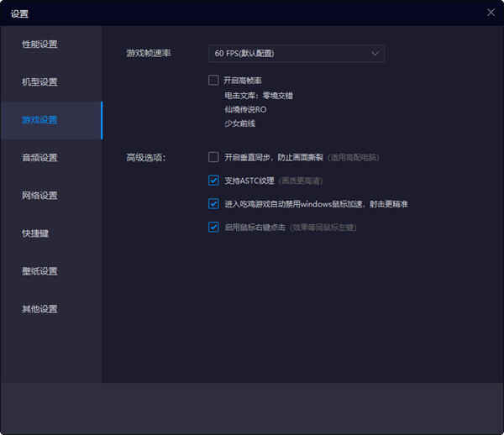Image resolution: width=504 pixels, height=435 pixels.
Task: Click the 少女前线 game entry
Action: tap(239, 123)
